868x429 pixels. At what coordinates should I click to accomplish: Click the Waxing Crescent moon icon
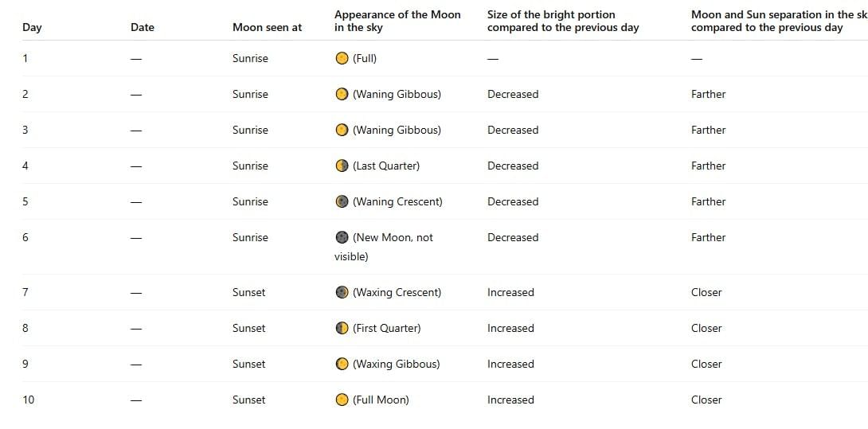[342, 292]
